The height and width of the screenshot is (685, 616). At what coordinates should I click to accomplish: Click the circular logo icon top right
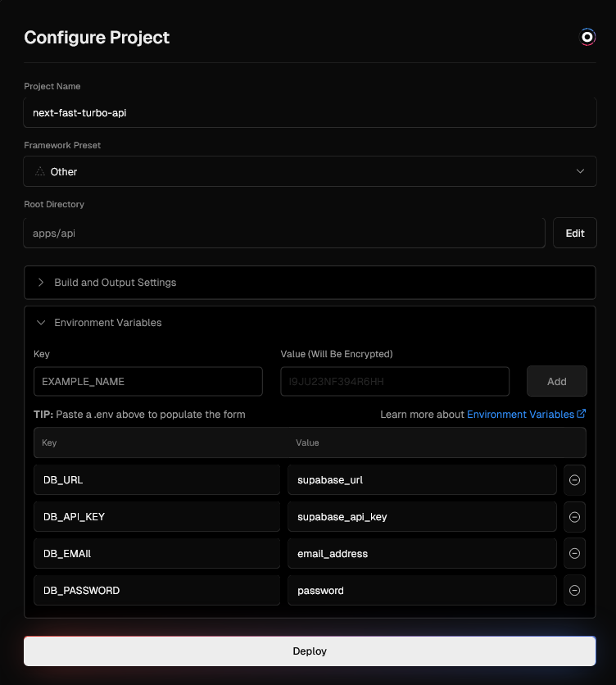pos(587,37)
